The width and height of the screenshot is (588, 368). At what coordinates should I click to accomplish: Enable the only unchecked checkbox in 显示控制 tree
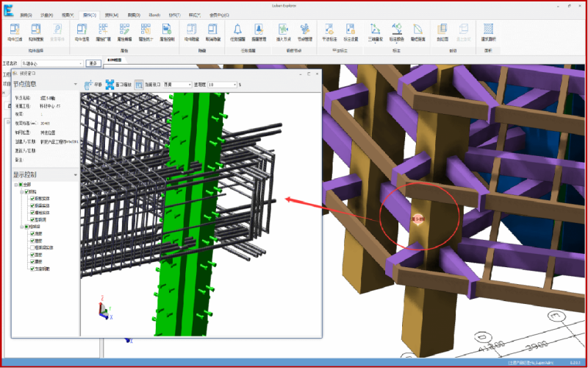tap(32, 248)
